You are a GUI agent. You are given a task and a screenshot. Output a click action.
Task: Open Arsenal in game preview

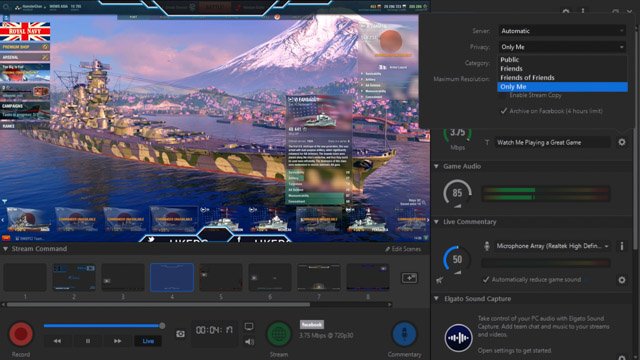point(25,58)
